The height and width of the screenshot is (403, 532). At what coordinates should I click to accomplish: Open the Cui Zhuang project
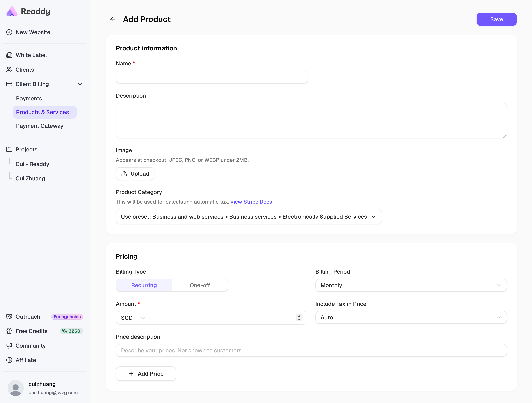coord(30,178)
